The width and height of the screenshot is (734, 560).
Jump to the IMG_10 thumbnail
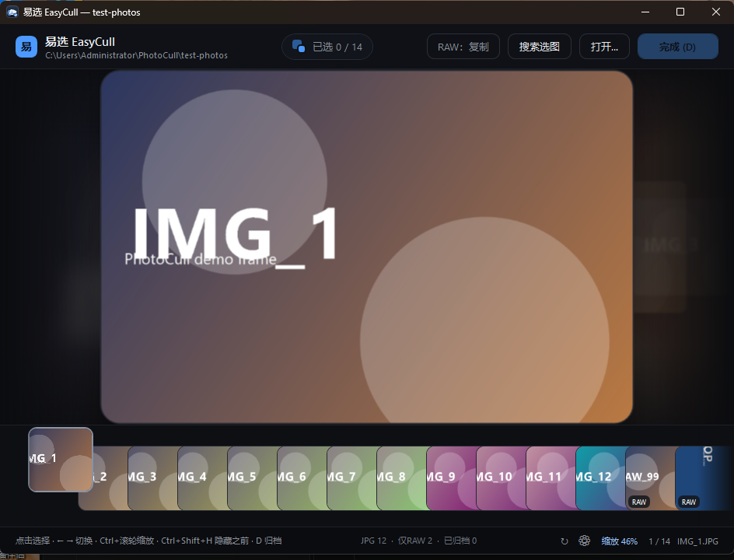point(501,478)
